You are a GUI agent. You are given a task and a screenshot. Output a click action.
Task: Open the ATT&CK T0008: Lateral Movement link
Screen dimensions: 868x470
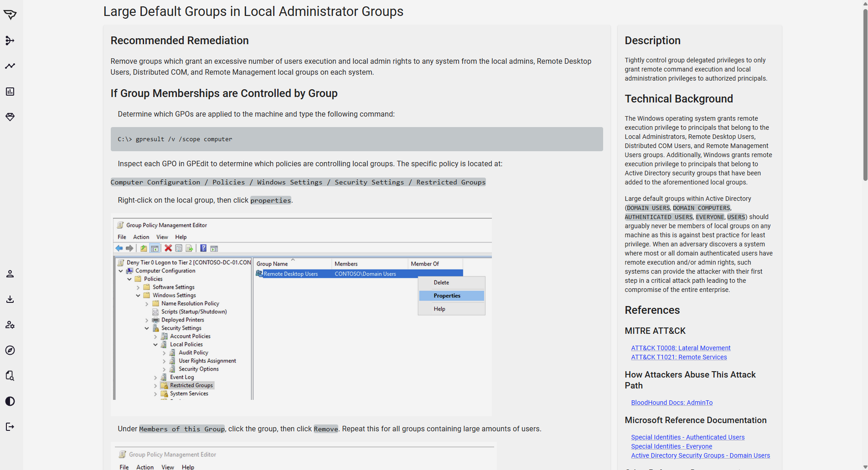(681, 348)
